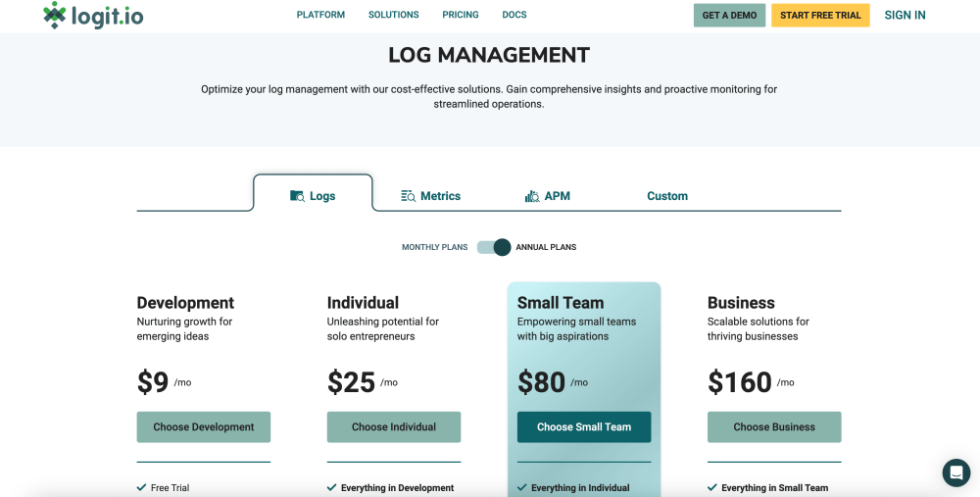Viewport: 980px width, 497px height.
Task: Click 'Scalable solutions for thriving businesses' text
Action: pyautogui.click(x=759, y=328)
